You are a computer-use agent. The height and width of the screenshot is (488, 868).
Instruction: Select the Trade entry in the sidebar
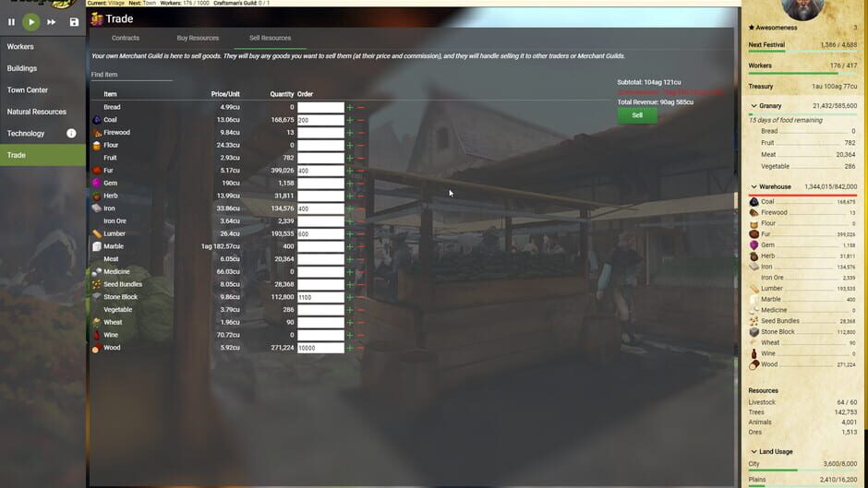pos(42,155)
